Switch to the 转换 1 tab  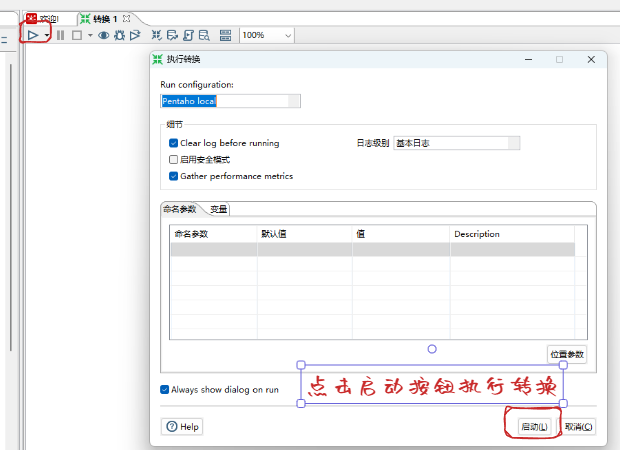(x=99, y=19)
